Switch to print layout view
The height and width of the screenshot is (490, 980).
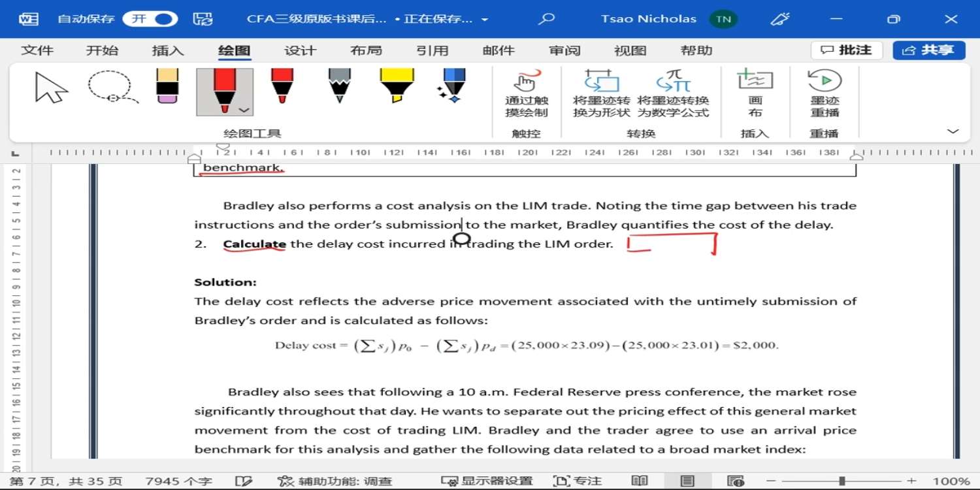click(687, 482)
